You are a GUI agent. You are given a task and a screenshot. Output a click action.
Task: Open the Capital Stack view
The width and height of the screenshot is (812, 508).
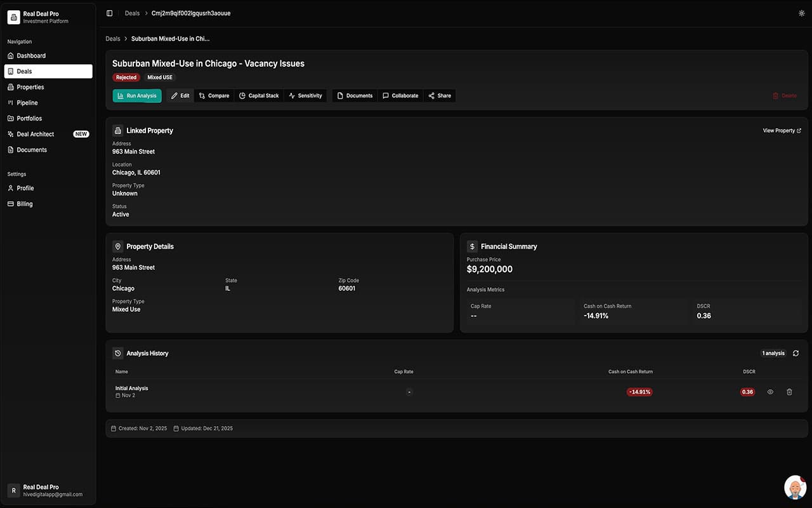[259, 96]
